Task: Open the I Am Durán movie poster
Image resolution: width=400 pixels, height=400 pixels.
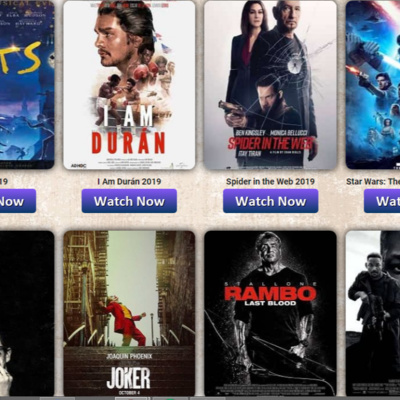Action: pos(129,85)
